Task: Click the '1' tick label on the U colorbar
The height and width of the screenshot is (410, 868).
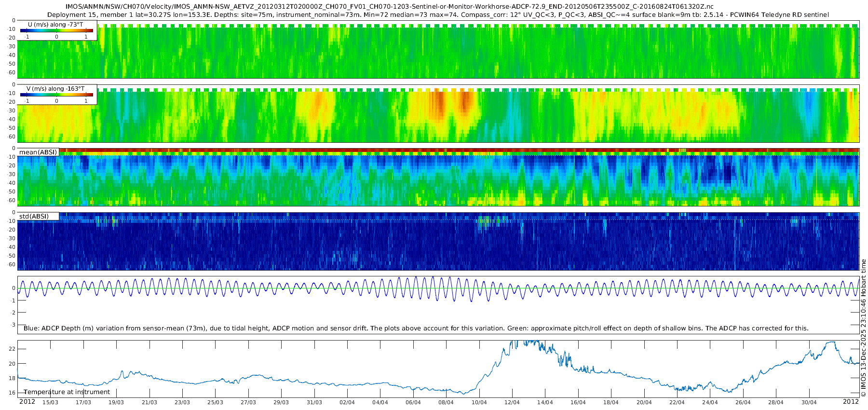Action: [x=86, y=37]
